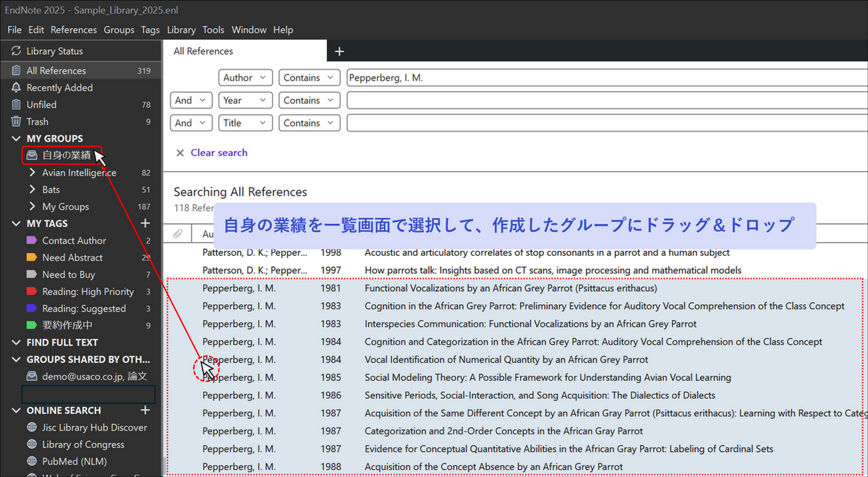Click the empty box under shared groups
The width and height of the screenshot is (868, 477).
(x=88, y=394)
